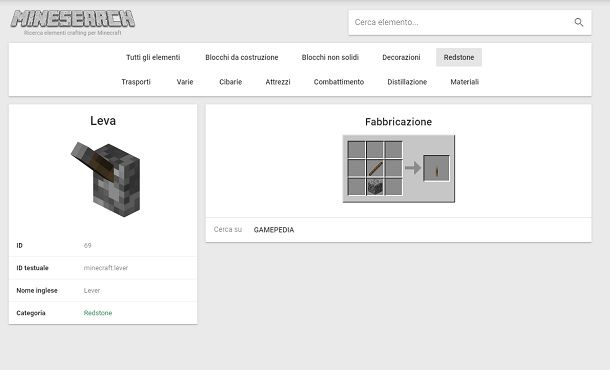Click the stick in crafting grid
610x370 pixels.
(x=375, y=168)
